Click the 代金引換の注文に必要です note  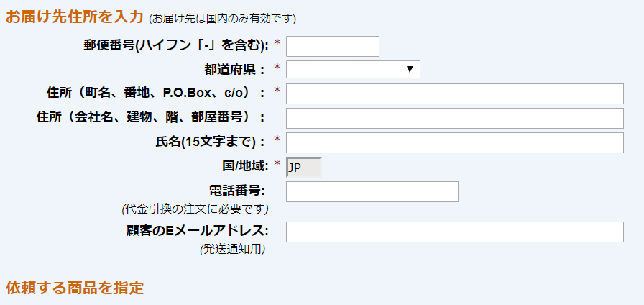point(195,209)
